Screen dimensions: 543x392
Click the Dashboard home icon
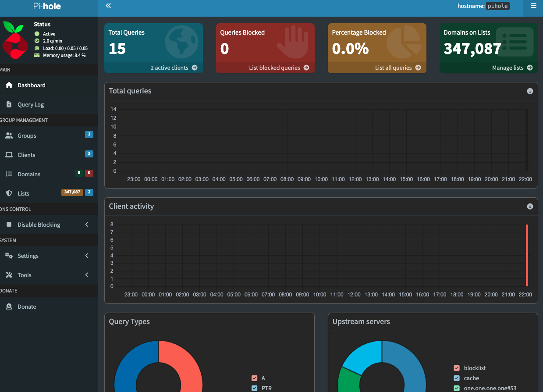(x=9, y=85)
